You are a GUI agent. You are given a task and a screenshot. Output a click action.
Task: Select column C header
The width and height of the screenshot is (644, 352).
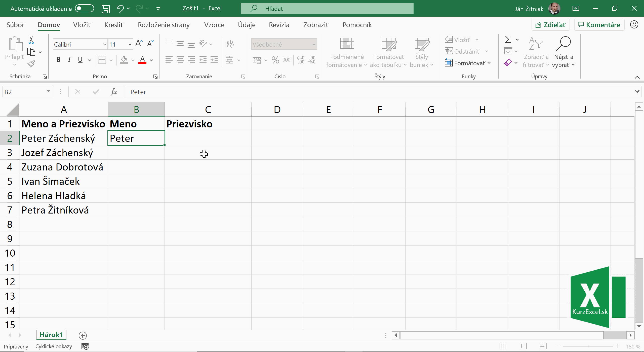tap(208, 109)
